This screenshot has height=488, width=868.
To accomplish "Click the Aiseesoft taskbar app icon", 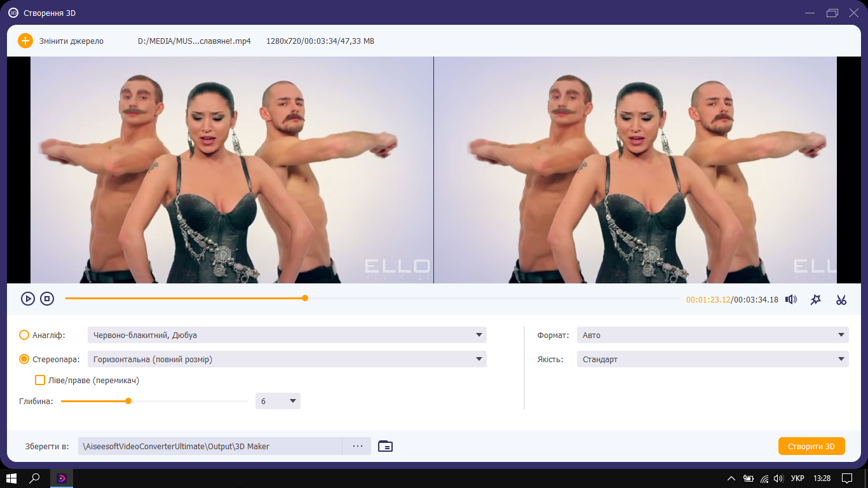I will pyautogui.click(x=62, y=478).
